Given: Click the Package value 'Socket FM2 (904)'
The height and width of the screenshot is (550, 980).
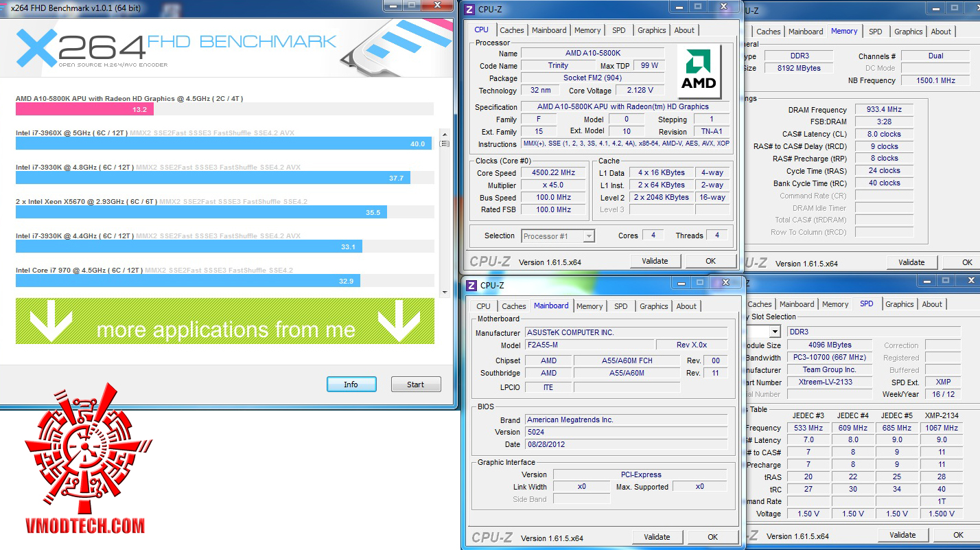Looking at the screenshot, I should (x=592, y=78).
